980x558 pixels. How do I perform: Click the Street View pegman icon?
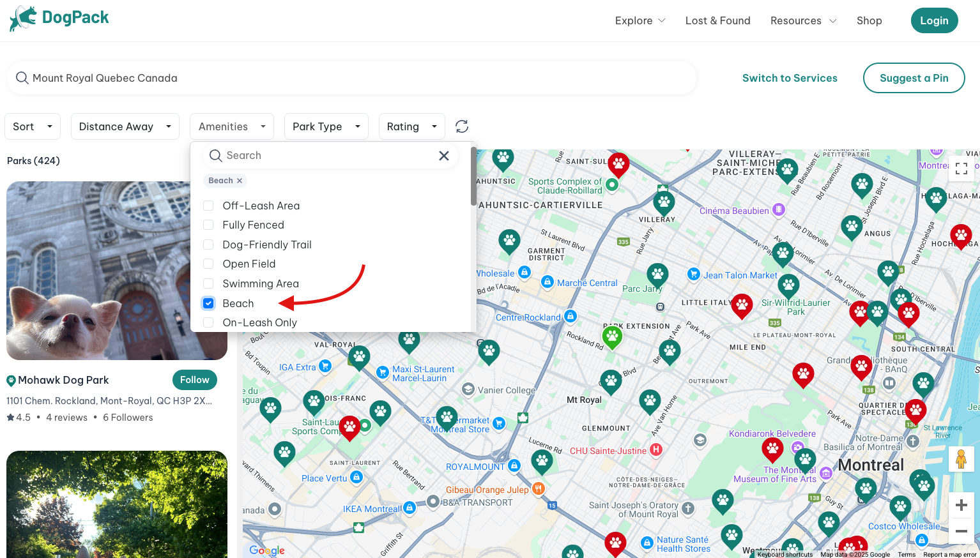pos(961,459)
